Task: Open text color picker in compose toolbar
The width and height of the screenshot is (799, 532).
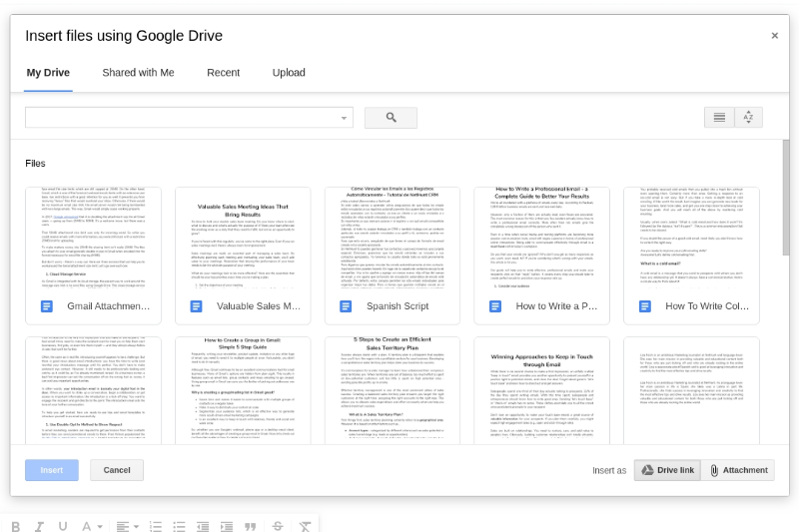Action: (x=92, y=526)
